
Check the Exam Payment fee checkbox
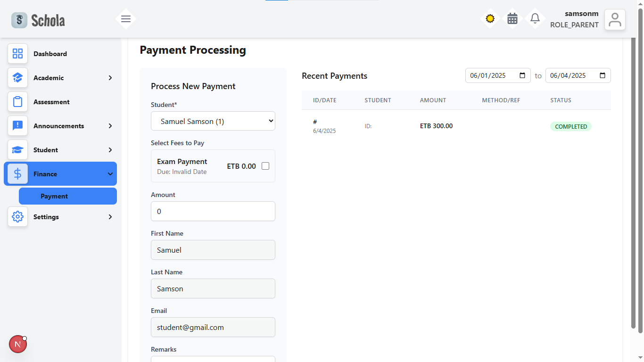tap(265, 165)
